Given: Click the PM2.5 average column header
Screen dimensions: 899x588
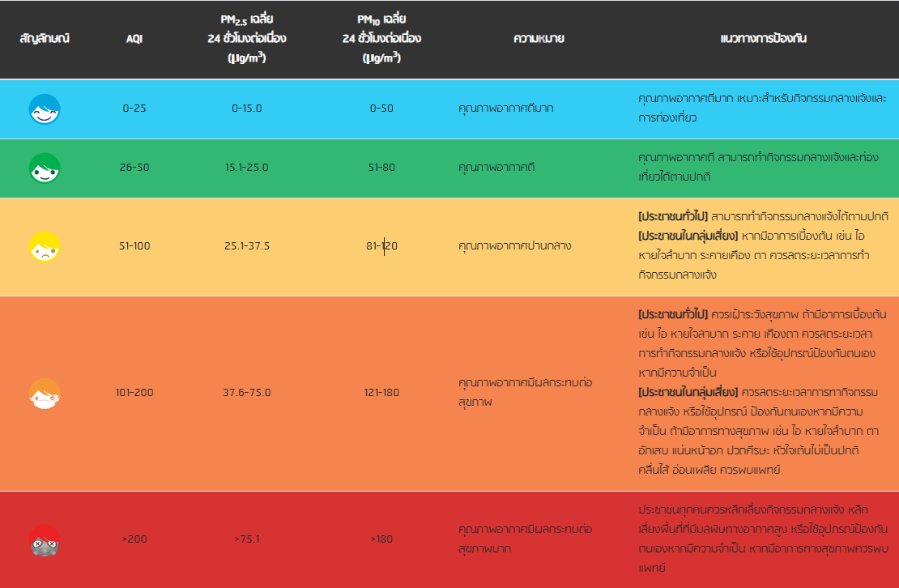Looking at the screenshot, I should click(246, 39).
